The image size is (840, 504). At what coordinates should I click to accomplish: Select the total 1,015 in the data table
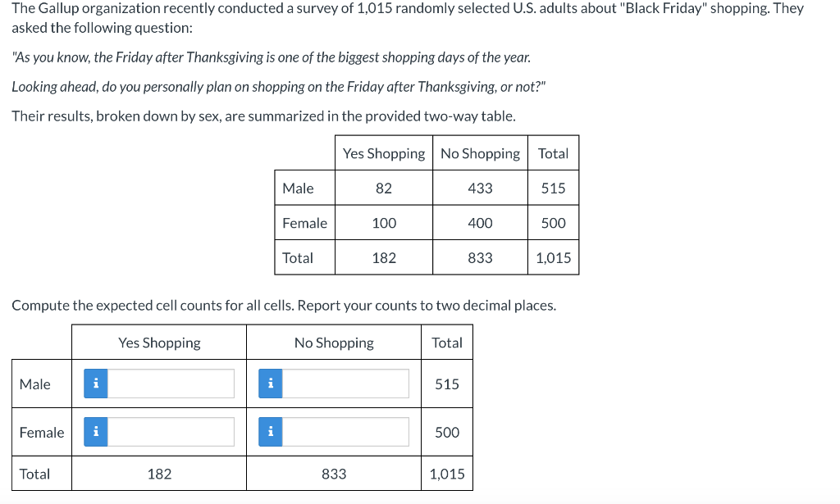pyautogui.click(x=553, y=257)
